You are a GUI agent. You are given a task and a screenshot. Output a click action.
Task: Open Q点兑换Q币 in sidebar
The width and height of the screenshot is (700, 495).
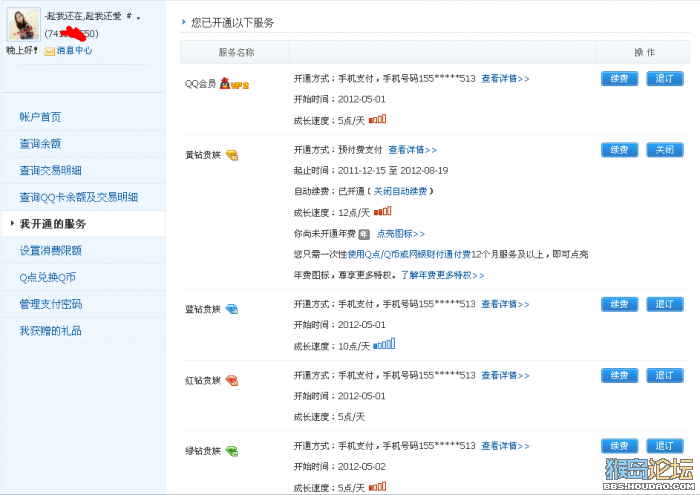(48, 277)
